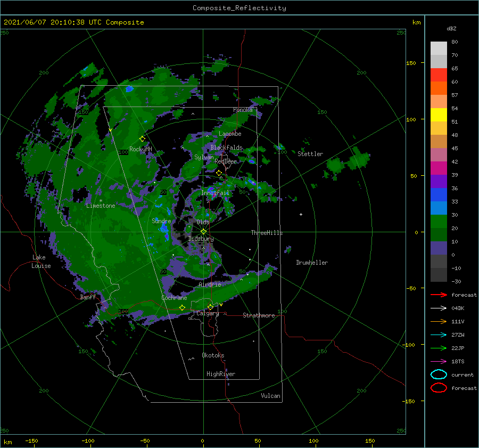
Task: Click the asterisk marker above Limestone
Action: [101, 201]
